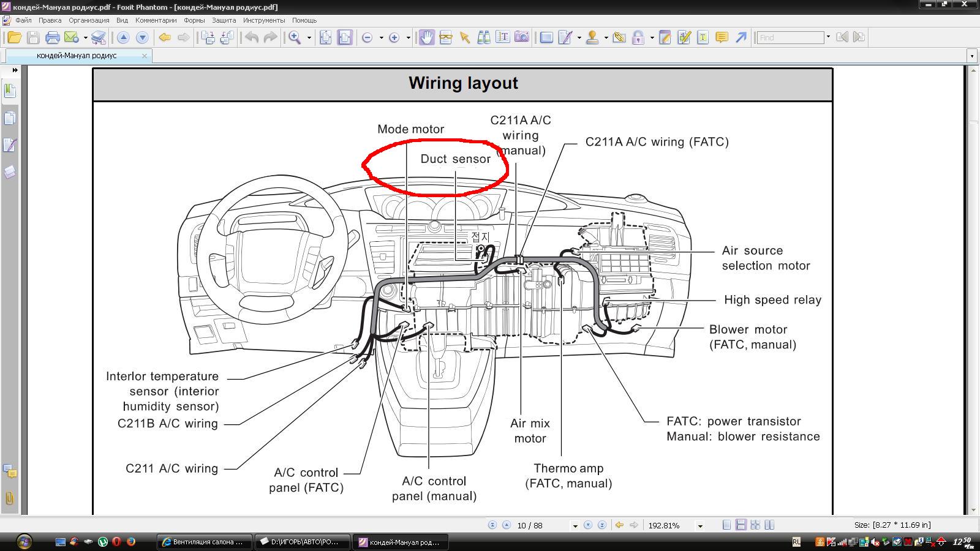Switch to single page layout view
The height and width of the screenshot is (551, 980).
tap(726, 525)
